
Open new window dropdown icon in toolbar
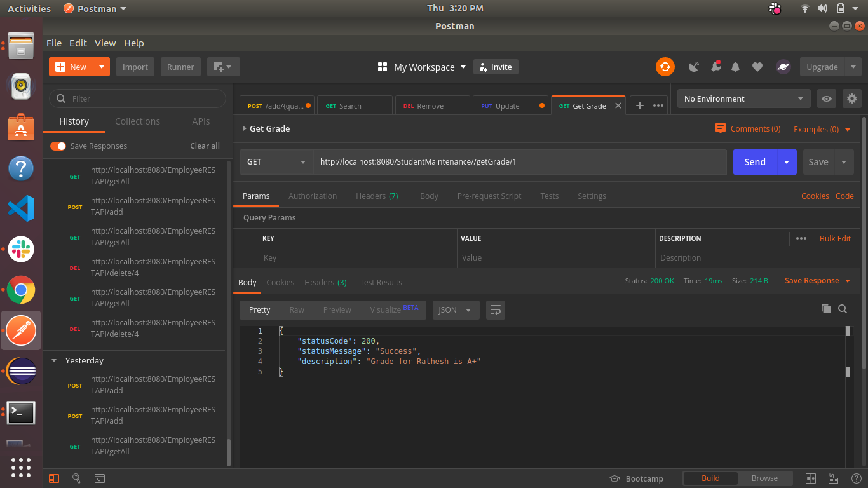(x=223, y=67)
